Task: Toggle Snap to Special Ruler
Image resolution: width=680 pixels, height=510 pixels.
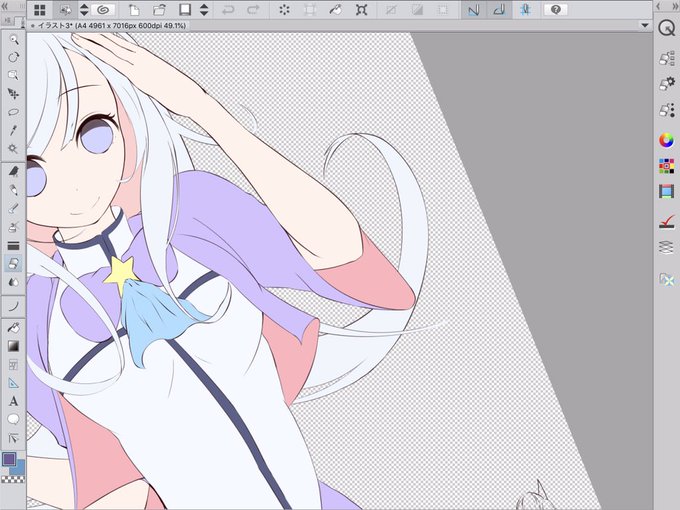Action: [x=499, y=10]
